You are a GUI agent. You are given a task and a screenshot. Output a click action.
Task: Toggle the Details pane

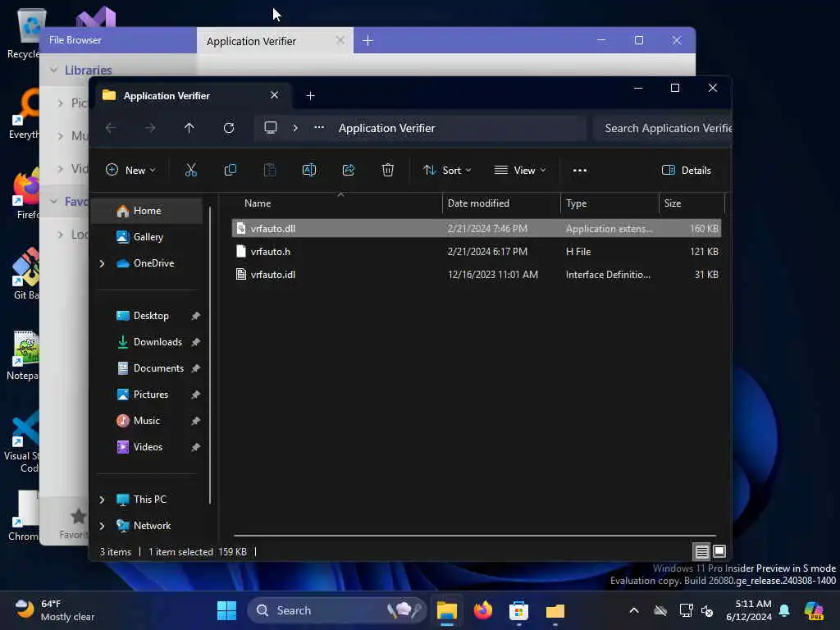click(x=687, y=171)
